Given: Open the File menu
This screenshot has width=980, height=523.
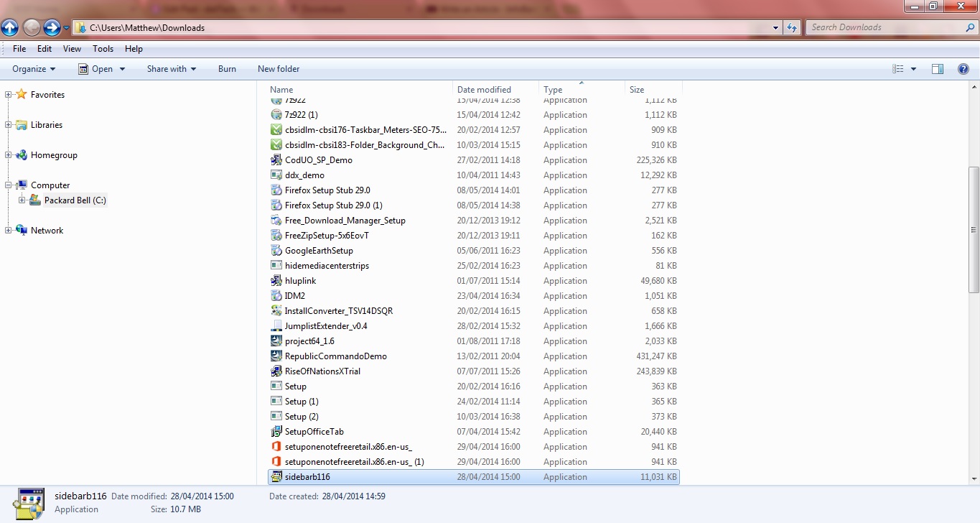Looking at the screenshot, I should [19, 49].
